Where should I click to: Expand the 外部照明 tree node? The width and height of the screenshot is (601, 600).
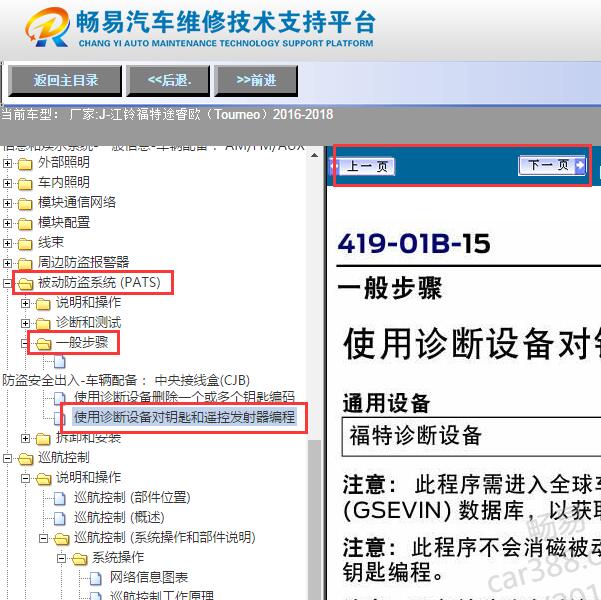pyautogui.click(x=7, y=163)
